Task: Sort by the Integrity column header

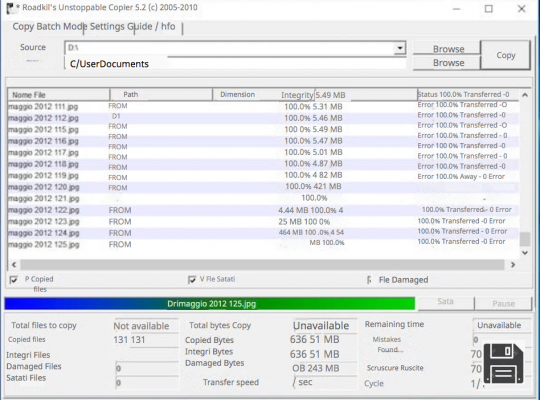Action: [x=297, y=95]
